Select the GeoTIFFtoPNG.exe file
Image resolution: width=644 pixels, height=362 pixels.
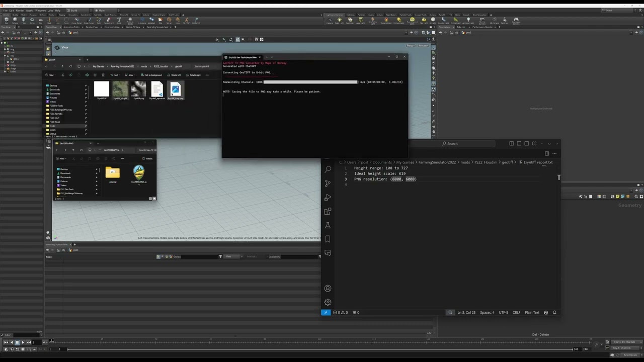point(139,174)
